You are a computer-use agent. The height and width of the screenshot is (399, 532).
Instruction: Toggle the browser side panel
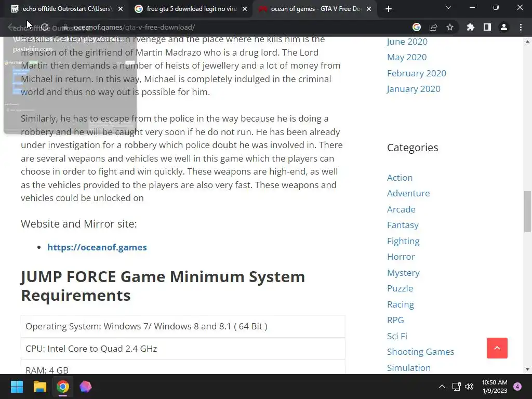pos(487,27)
